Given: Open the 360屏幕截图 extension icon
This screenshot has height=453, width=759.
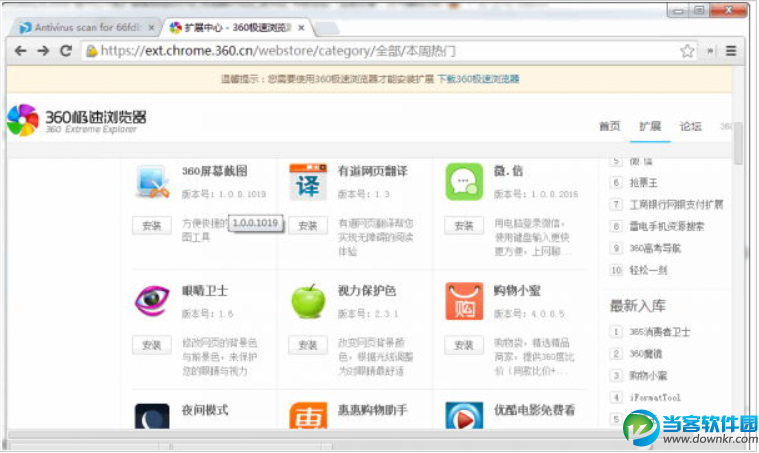Looking at the screenshot, I should pos(152,182).
